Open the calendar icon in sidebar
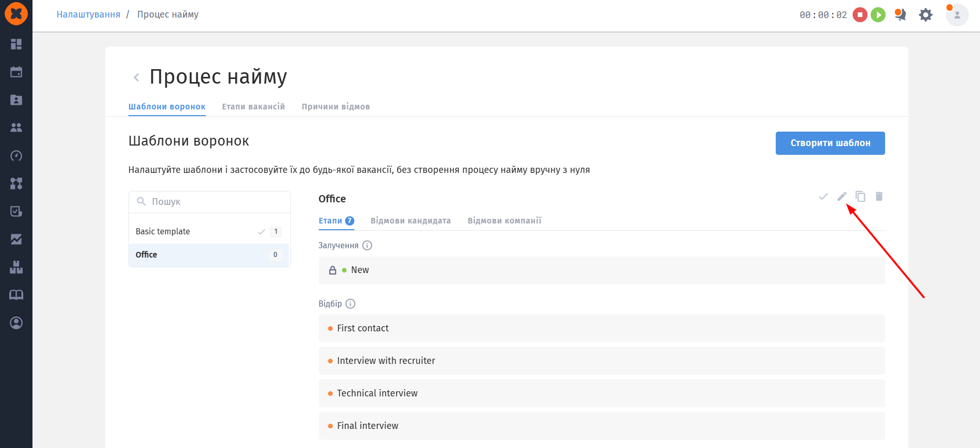The width and height of the screenshot is (980, 448). pos(16,72)
